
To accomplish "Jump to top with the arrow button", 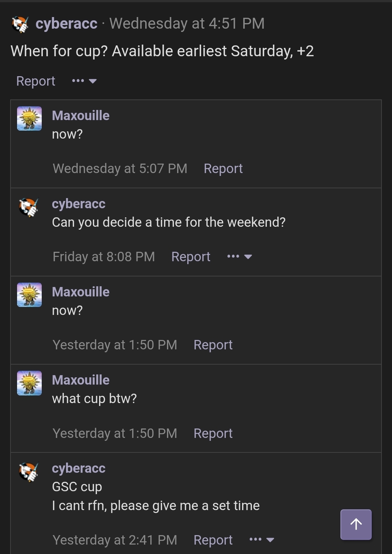I will [x=356, y=524].
